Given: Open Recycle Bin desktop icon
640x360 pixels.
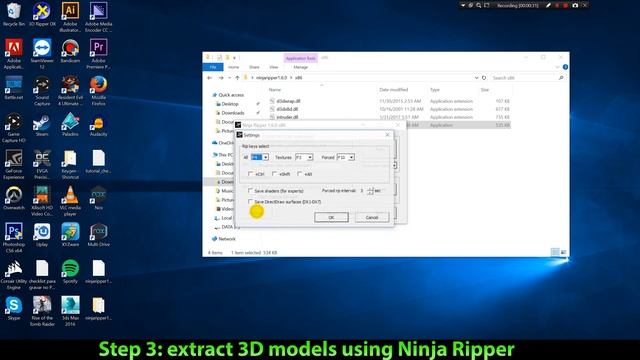Looking at the screenshot, I should [x=13, y=15].
